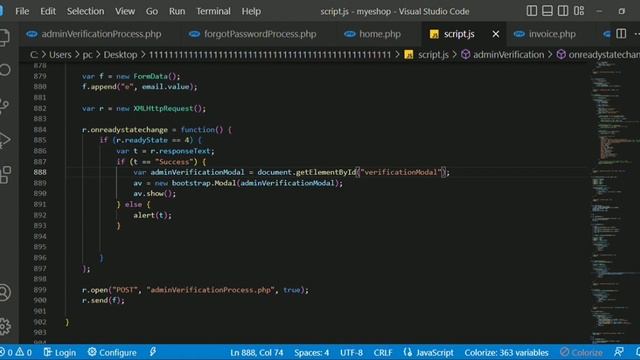This screenshot has height=360, width=640.
Task: Click the minimap code overview
Action: (x=615, y=202)
